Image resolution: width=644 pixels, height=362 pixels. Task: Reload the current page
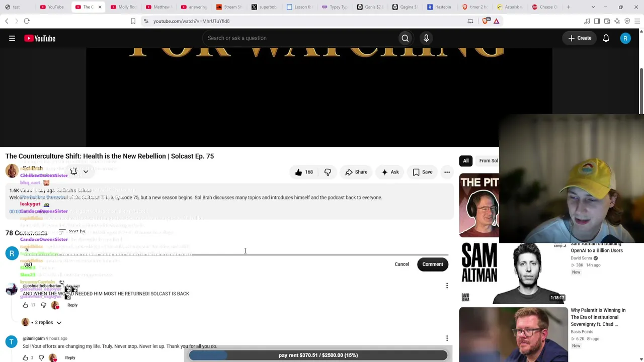pos(27,21)
